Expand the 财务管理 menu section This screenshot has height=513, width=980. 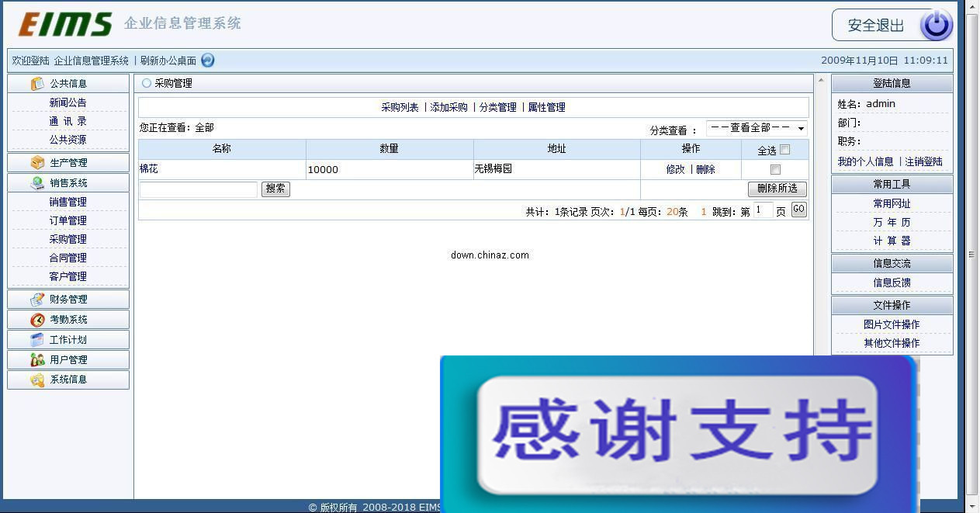68,299
